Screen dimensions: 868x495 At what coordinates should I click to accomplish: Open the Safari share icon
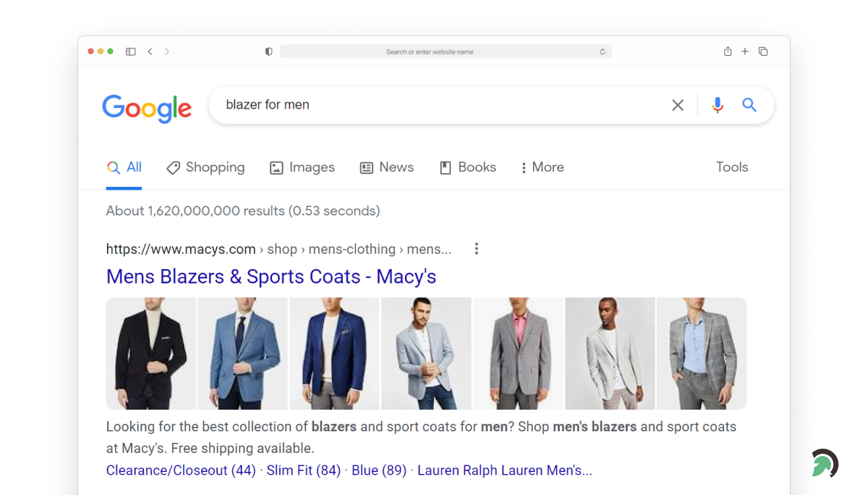point(728,51)
